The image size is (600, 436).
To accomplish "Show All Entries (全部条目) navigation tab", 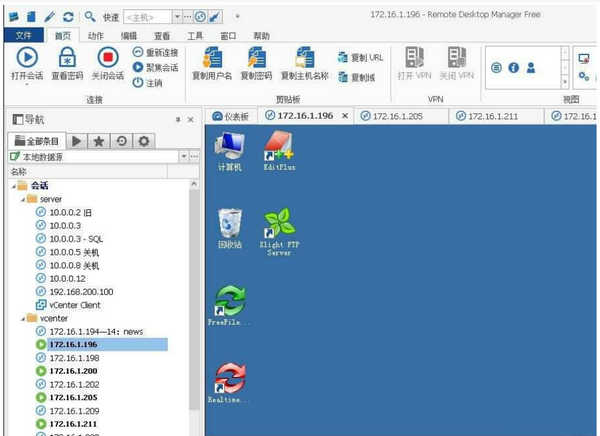I will (37, 141).
